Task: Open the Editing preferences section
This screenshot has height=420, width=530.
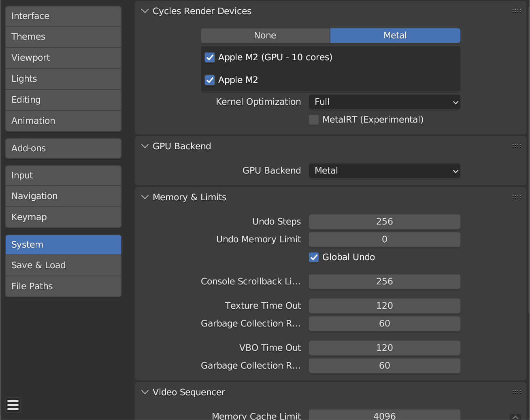Action: 64,100
